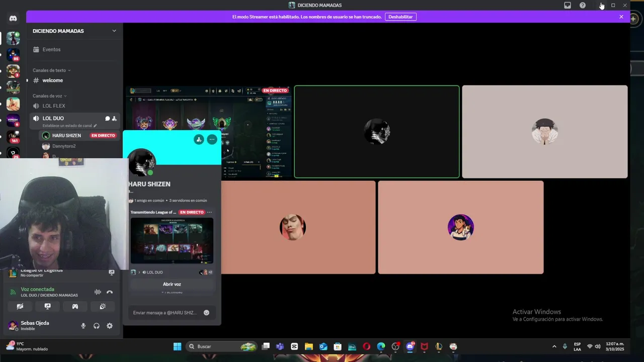Viewport: 644px width, 362px height.
Task: Select the green-outlined speaking user tile
Action: tap(377, 132)
